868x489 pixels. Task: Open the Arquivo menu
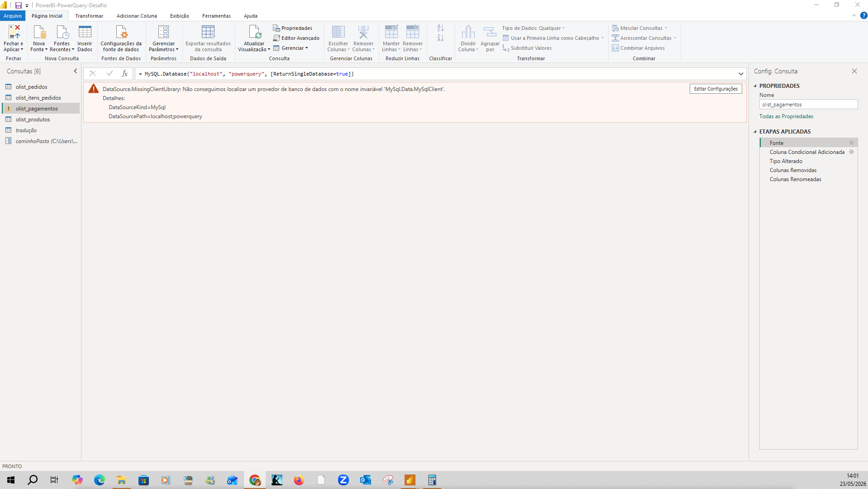[13, 16]
